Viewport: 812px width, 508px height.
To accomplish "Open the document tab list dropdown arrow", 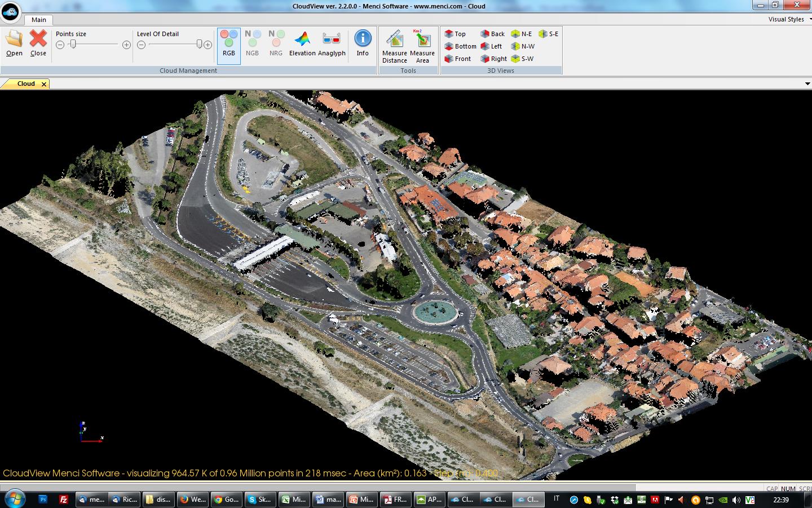I will point(807,84).
